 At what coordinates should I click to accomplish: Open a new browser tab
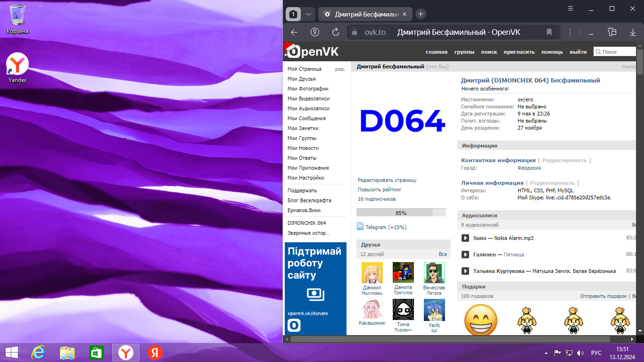click(x=421, y=14)
